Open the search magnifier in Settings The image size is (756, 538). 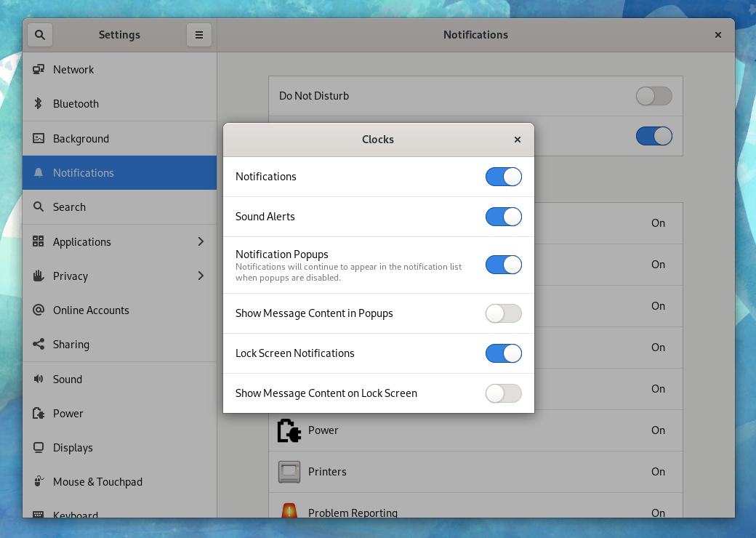[39, 34]
